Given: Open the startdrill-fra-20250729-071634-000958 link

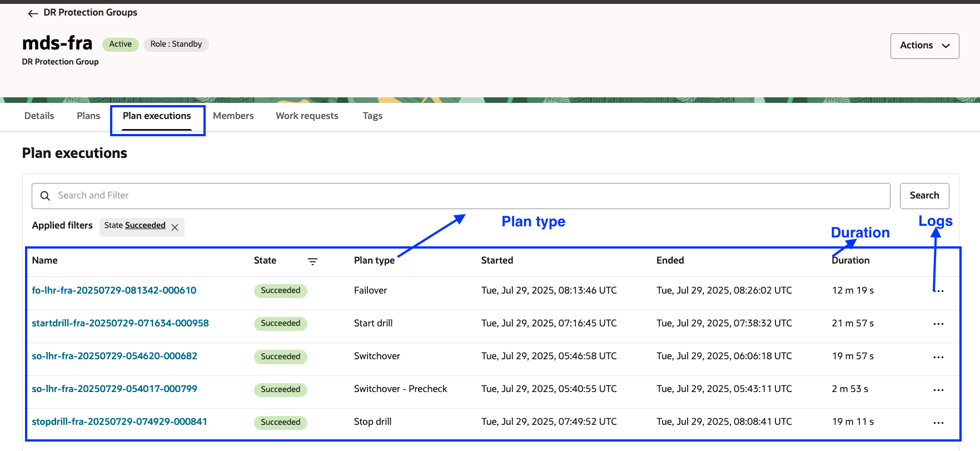Looking at the screenshot, I should (x=120, y=323).
